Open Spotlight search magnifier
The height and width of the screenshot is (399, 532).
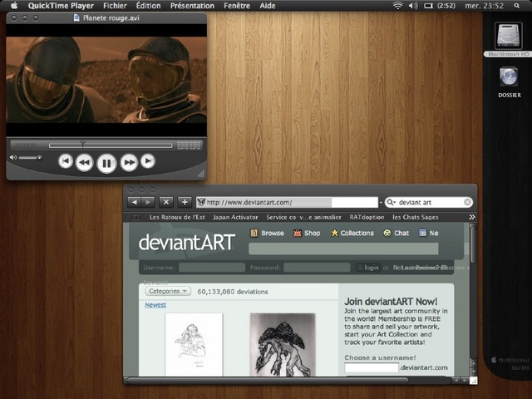click(x=516, y=6)
